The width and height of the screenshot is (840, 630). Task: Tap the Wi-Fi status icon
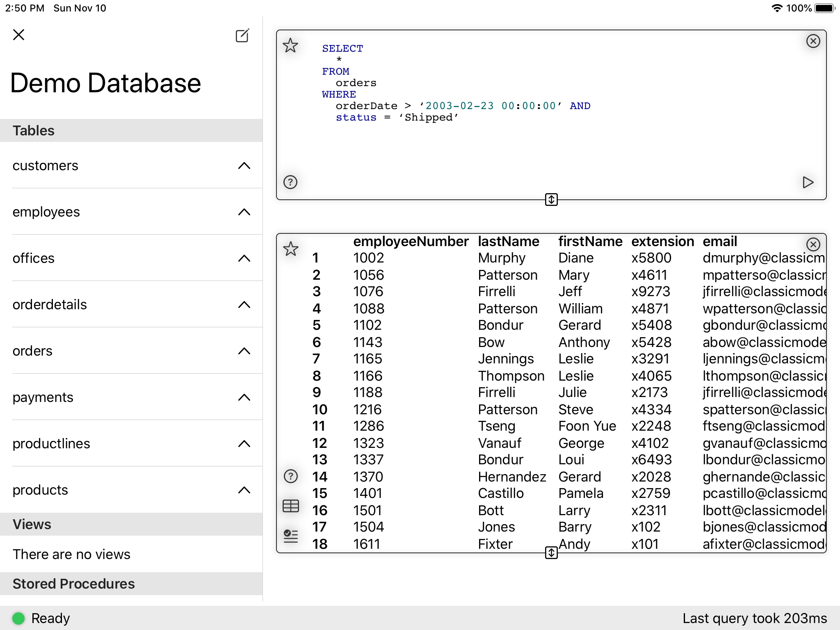click(777, 8)
